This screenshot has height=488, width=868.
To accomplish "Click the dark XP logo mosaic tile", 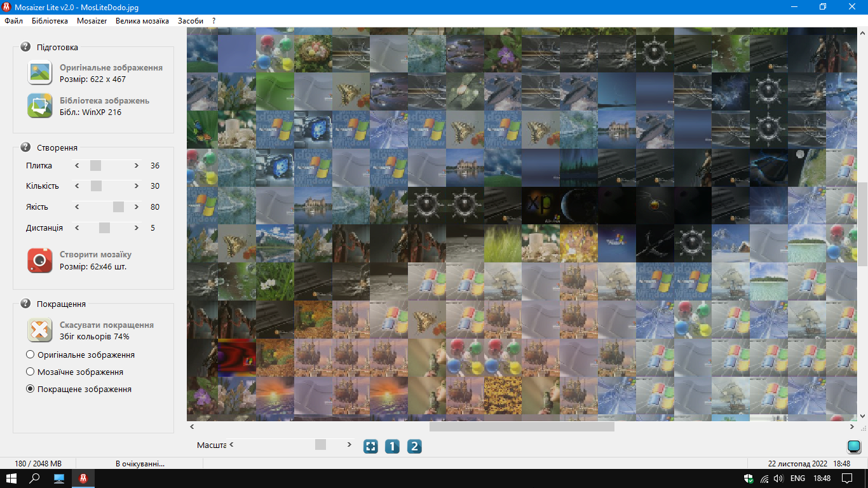I will click(x=540, y=205).
